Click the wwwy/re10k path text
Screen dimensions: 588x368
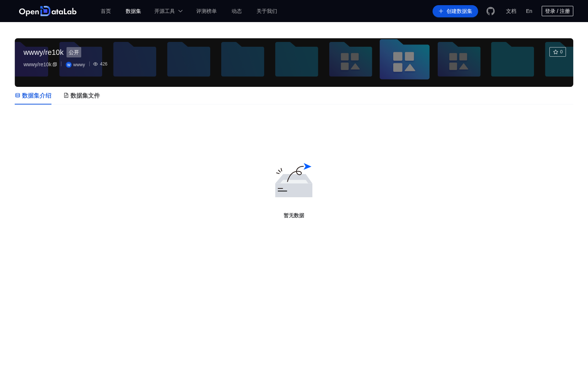tap(37, 64)
